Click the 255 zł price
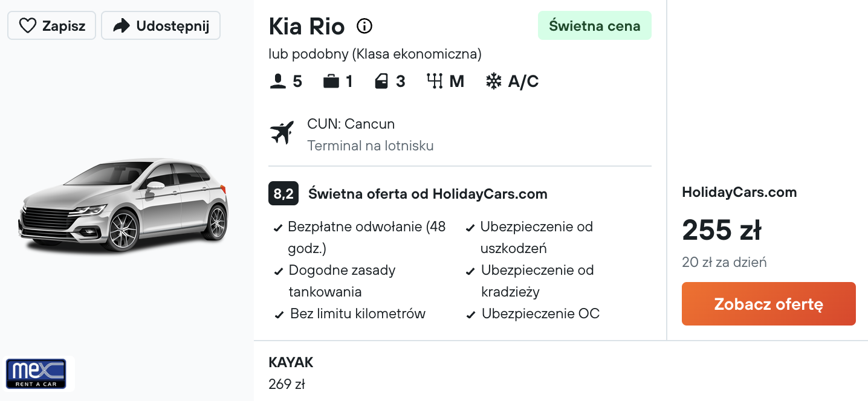The width and height of the screenshot is (868, 401). pos(722,229)
